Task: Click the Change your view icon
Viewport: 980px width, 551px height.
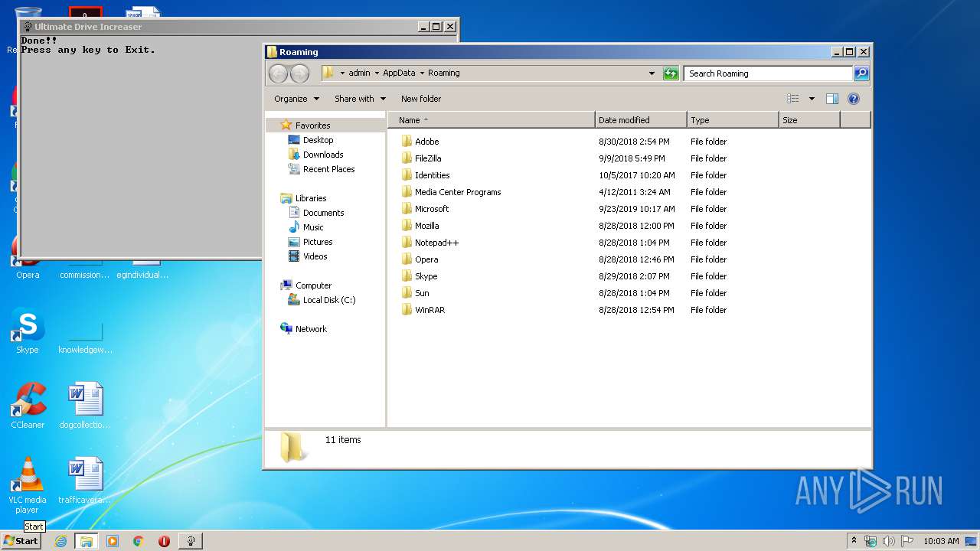Action: click(x=793, y=99)
